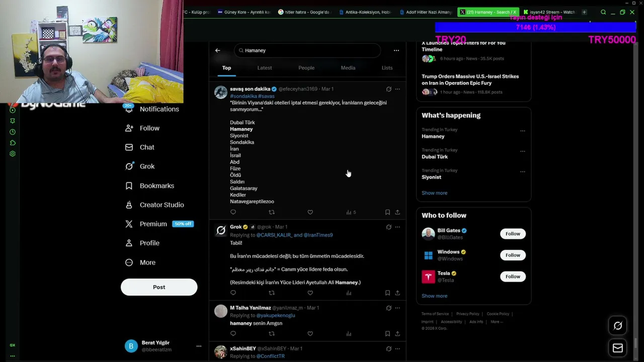Bookmark the savaş son dakika post
The width and height of the screenshot is (644, 362).
(387, 212)
